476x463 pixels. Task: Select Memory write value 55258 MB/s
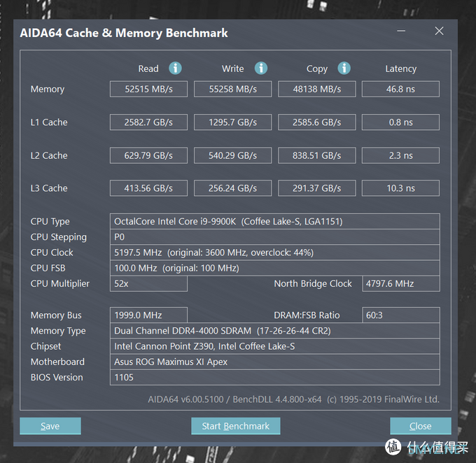coord(233,89)
